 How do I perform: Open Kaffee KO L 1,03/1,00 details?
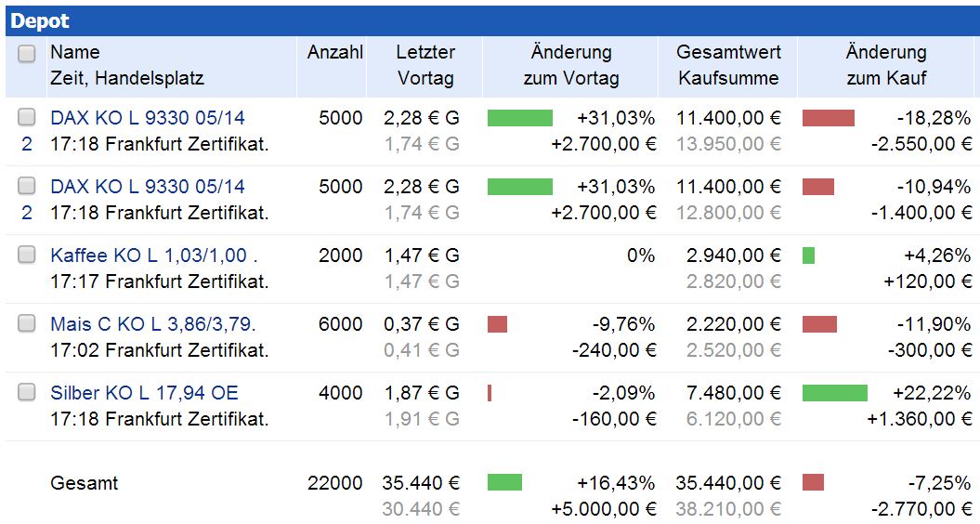pos(149,255)
